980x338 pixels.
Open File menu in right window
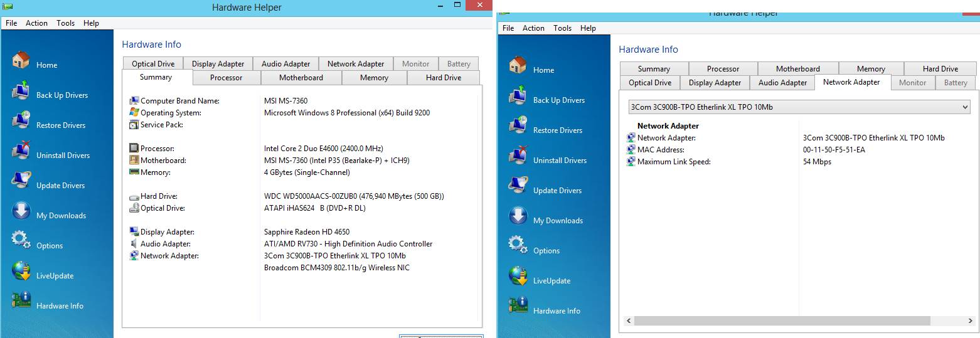[508, 28]
